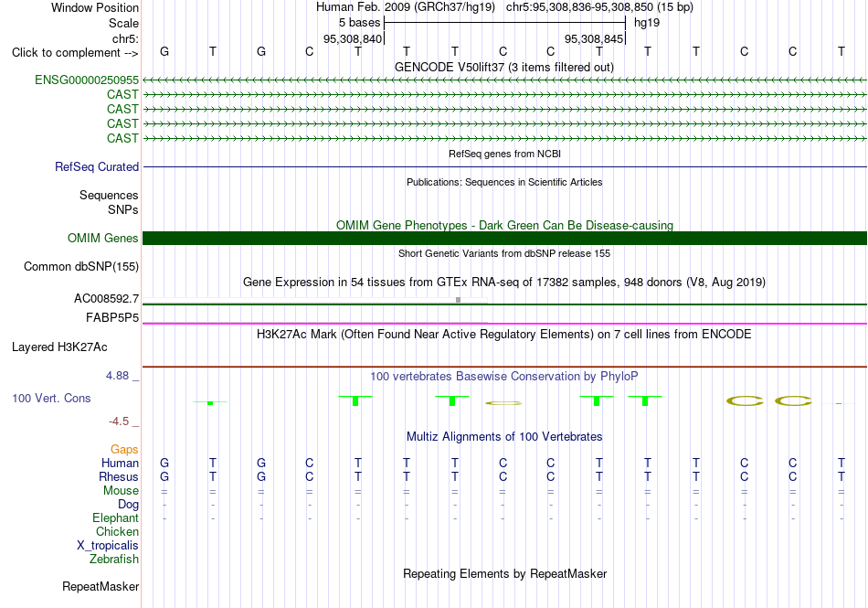The image size is (868, 608).
Task: Click the H3K27Ac Mark ENCODE track title
Action: 504,334
